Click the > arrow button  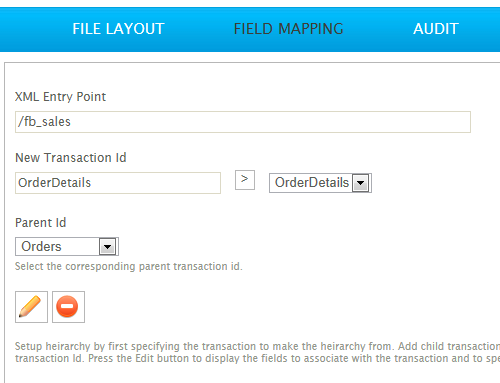(x=245, y=180)
